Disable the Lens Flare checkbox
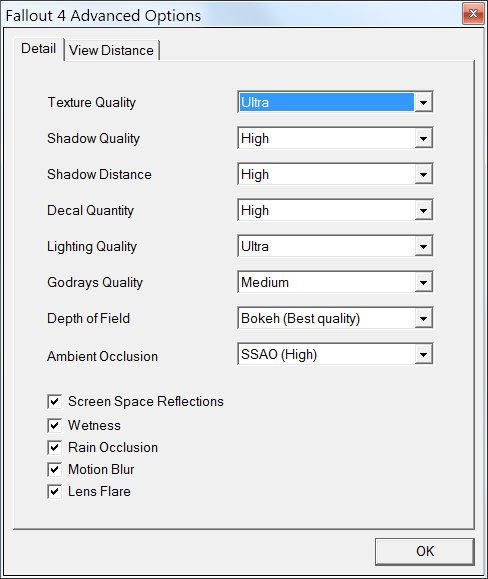Viewport: 488px width, 579px height. point(54,491)
